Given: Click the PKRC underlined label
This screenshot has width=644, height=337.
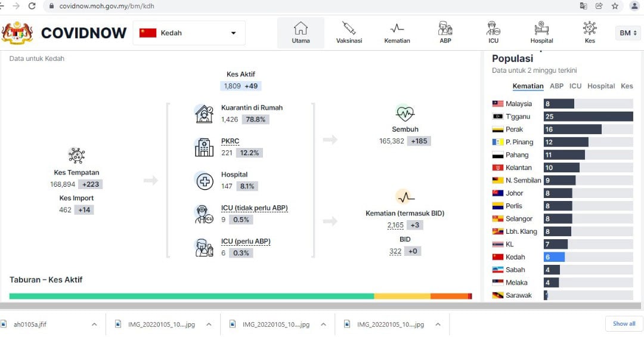Looking at the screenshot, I should [x=230, y=141].
